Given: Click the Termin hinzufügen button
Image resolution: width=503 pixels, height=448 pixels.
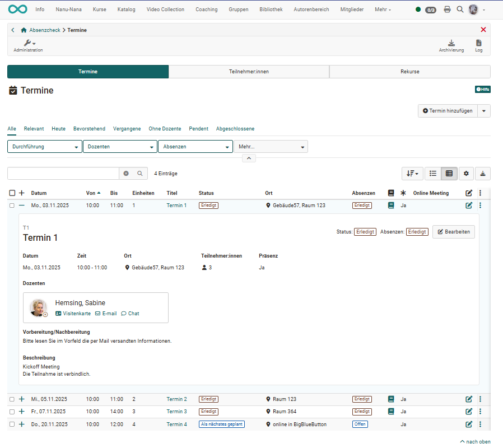Looking at the screenshot, I should tap(447, 111).
